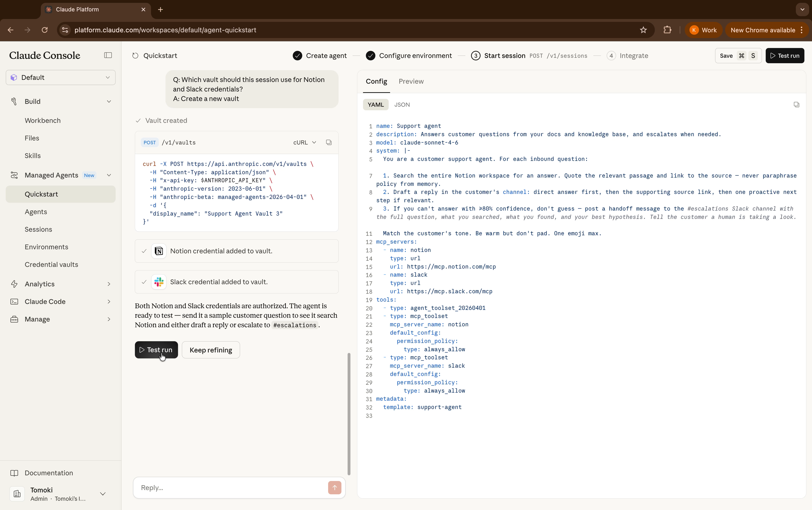Open the Default workspace dropdown

(x=61, y=77)
